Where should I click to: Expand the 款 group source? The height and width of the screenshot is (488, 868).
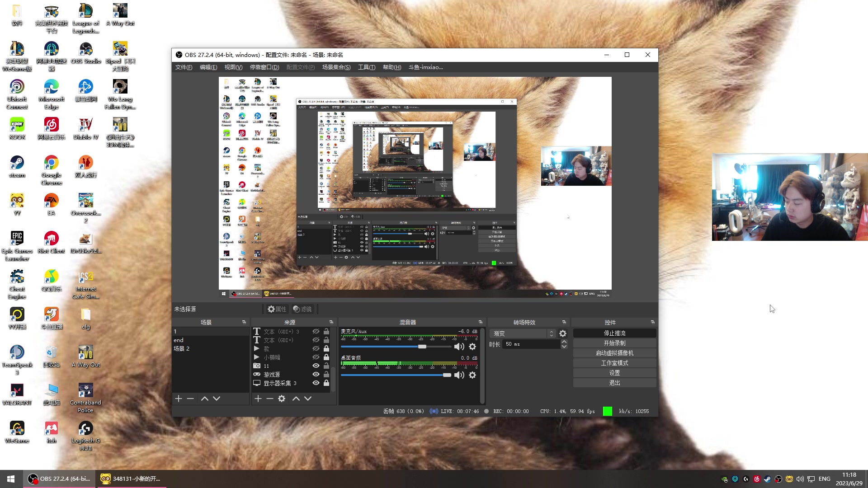[256, 348]
